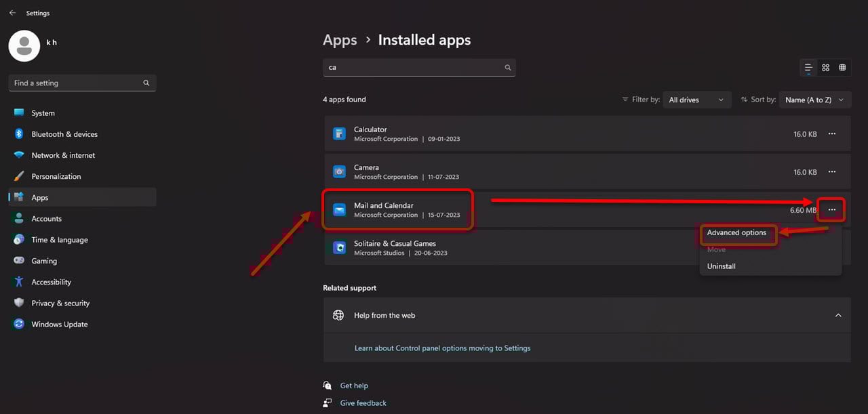Open the Control panel options learn more link
The width and height of the screenshot is (868, 414).
442,348
